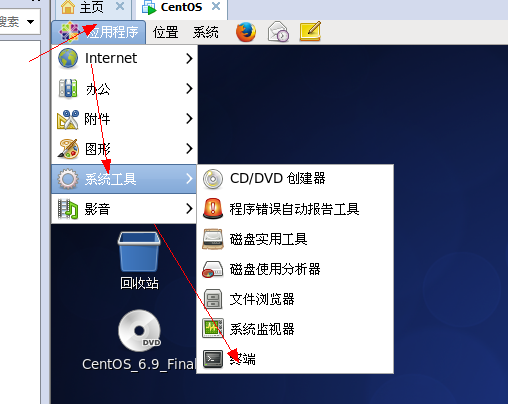Click the CD/DVD 创建器 disc icon
Viewport: 508px width, 404px height.
(213, 179)
